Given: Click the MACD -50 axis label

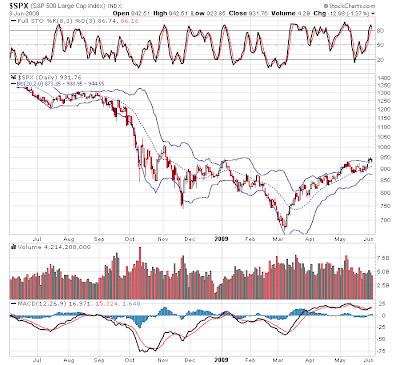Looking at the screenshot, I should point(382,339).
